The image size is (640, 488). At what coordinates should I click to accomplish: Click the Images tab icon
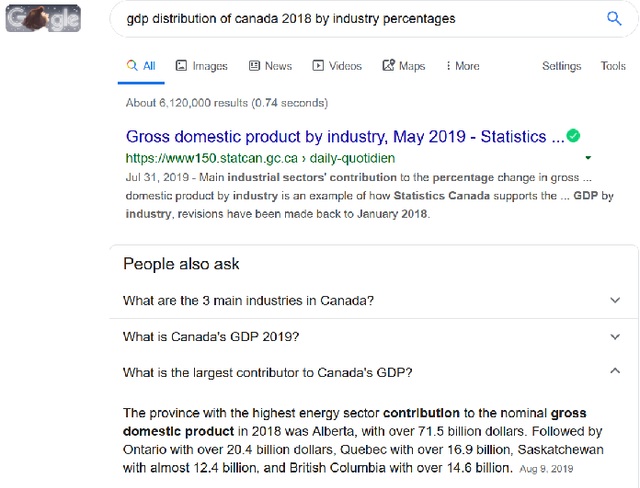point(181,66)
